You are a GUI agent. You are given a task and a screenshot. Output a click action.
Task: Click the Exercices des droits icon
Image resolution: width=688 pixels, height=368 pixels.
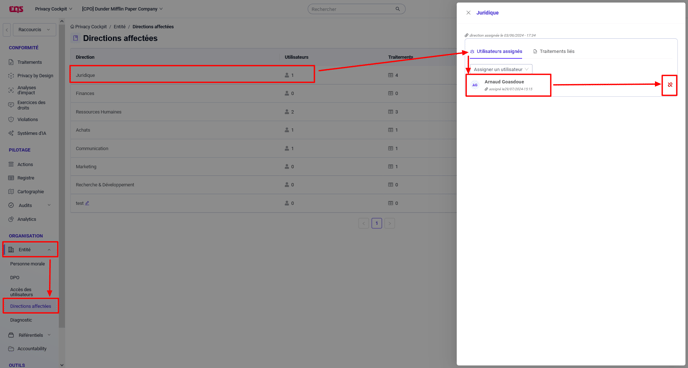click(11, 105)
